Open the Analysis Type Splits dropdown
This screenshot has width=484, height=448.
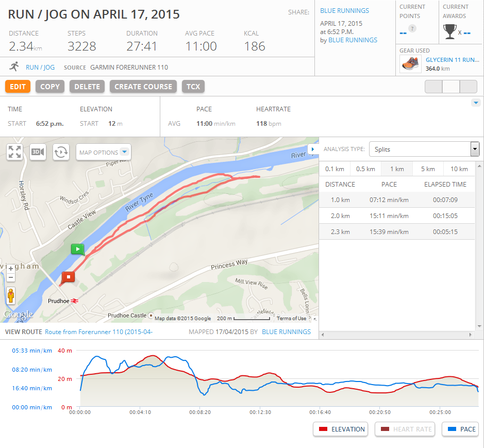pos(424,149)
